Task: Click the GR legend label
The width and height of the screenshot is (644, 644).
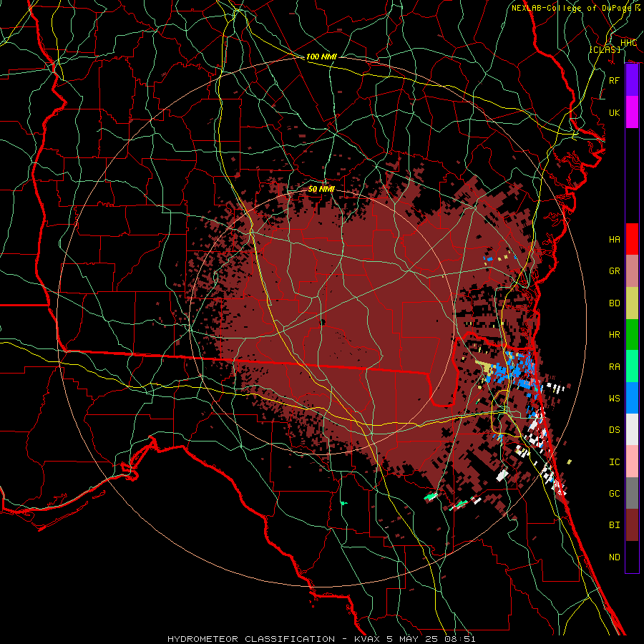Action: (x=615, y=271)
